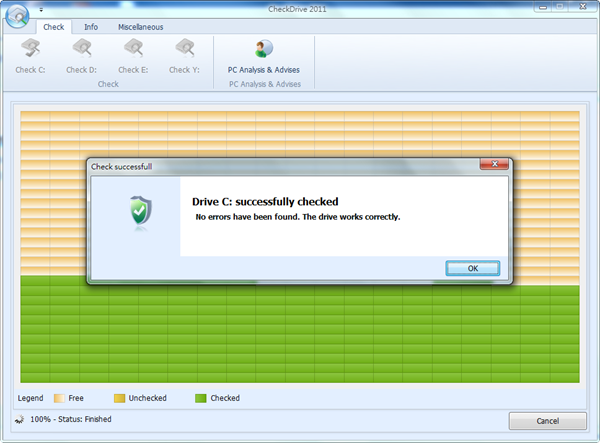Open PC Analysis & Advises tool
Viewport: 600px width, 443px height.
point(264,57)
